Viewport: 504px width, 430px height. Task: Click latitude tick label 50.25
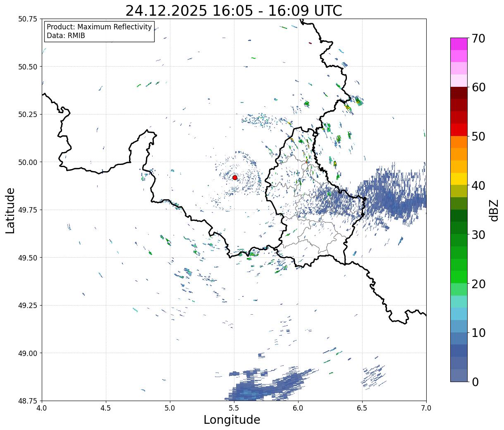[x=28, y=115]
